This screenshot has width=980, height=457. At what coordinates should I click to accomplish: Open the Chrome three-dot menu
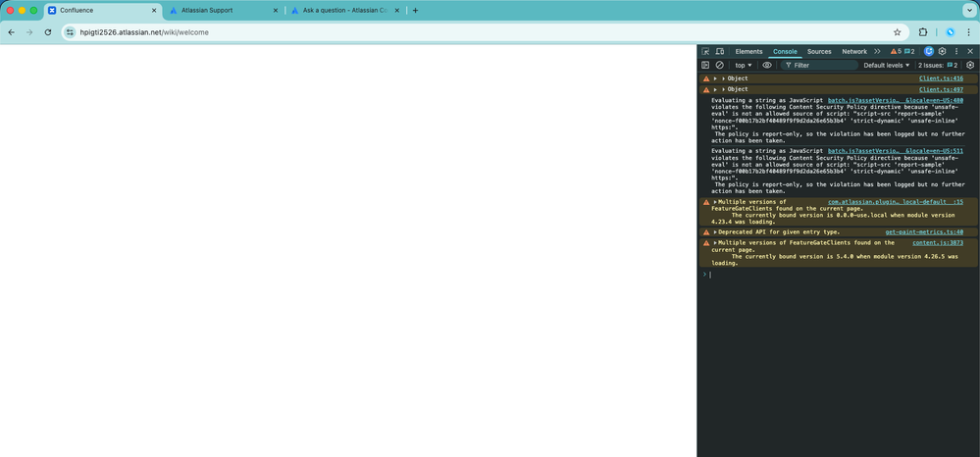(x=968, y=32)
